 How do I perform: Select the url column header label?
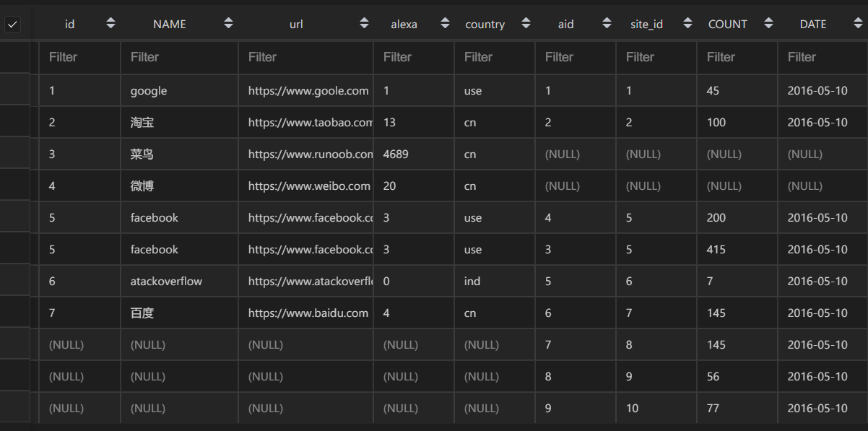coord(296,25)
